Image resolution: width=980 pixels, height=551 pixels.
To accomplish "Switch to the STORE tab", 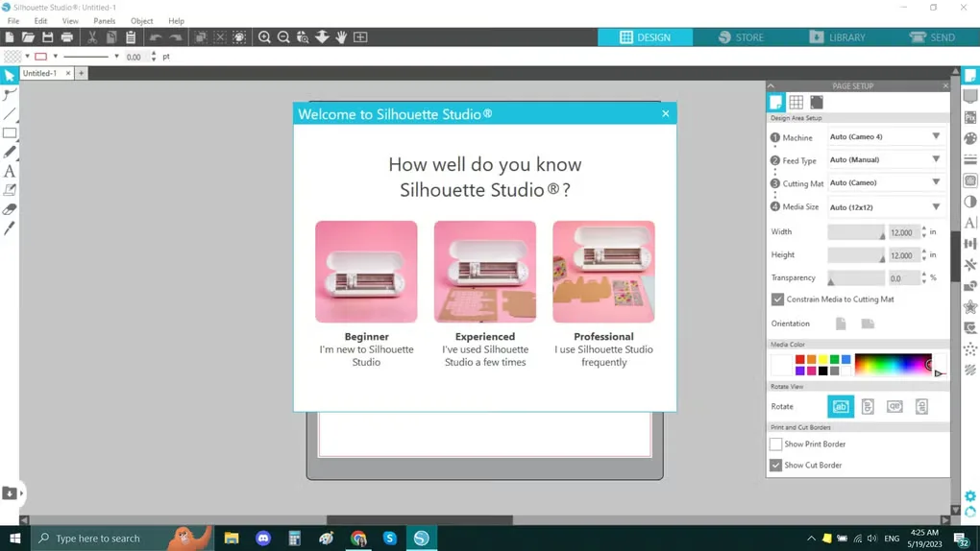I will (741, 37).
